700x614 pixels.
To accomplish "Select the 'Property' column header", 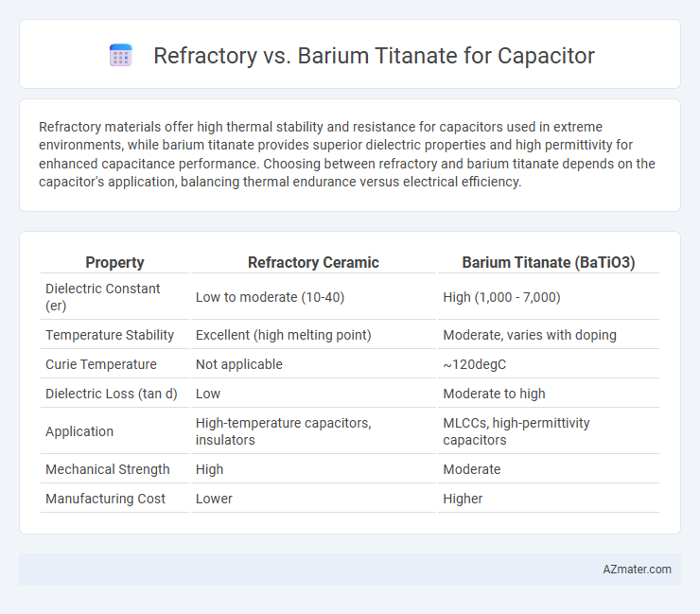I will [114, 262].
